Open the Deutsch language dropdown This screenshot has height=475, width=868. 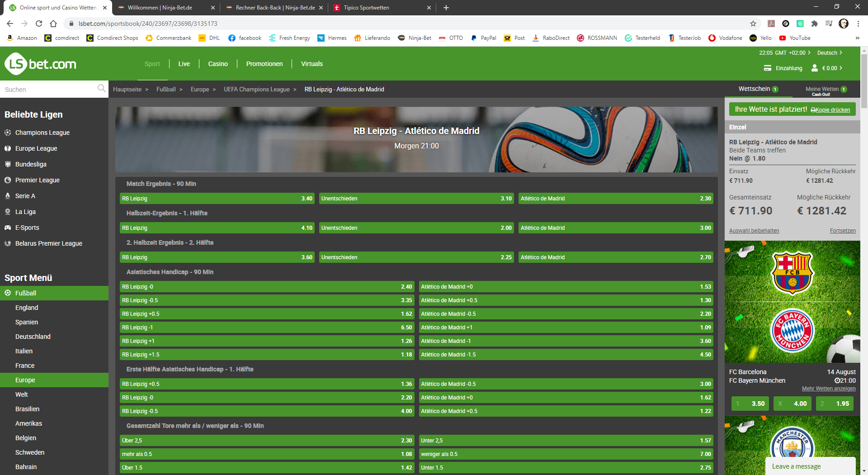pyautogui.click(x=830, y=53)
